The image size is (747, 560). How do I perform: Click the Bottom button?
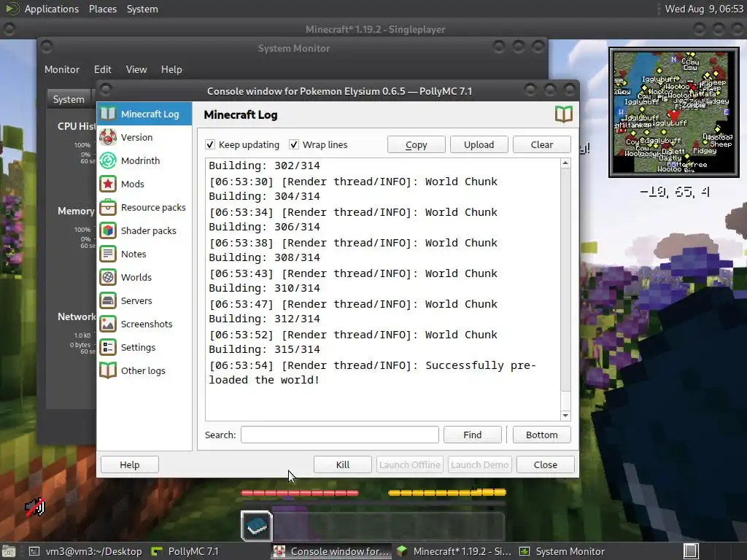[x=542, y=435]
